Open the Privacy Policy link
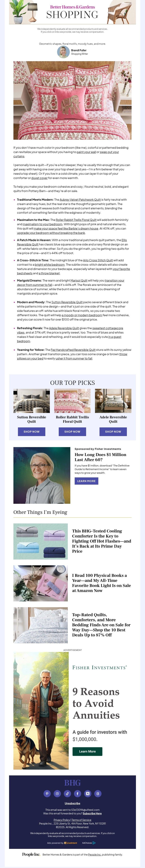 coord(62,820)
